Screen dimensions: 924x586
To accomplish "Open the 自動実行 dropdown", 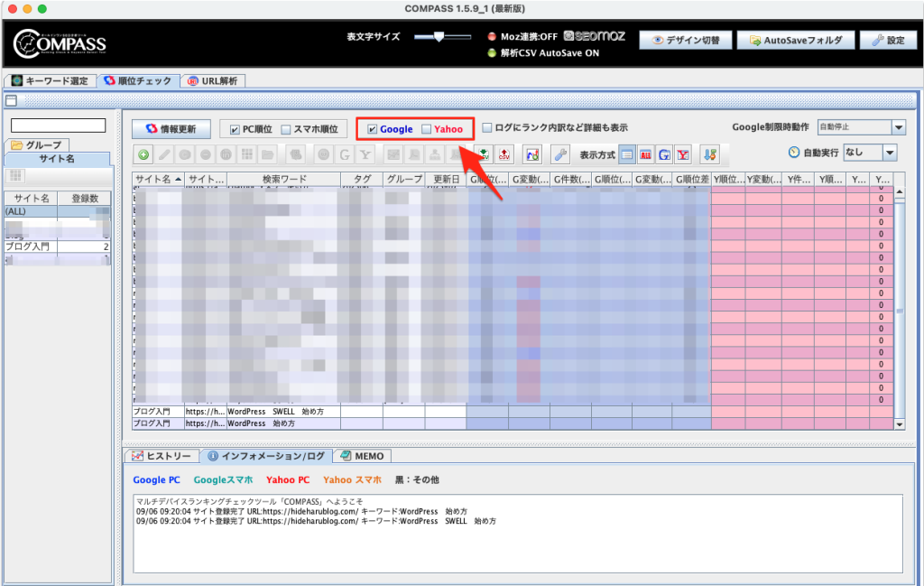I will (870, 153).
